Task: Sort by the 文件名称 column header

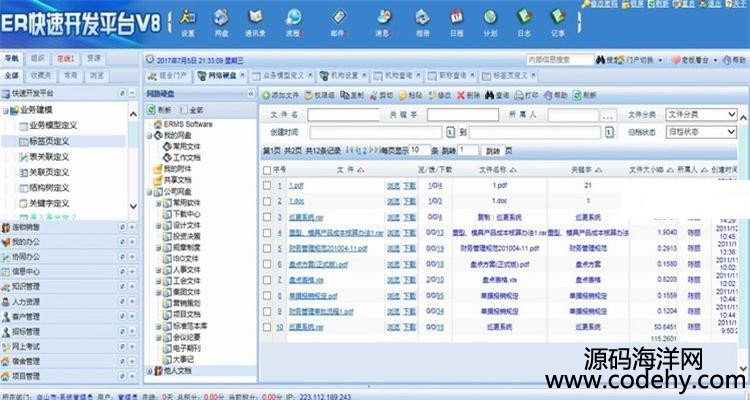Action: tap(497, 170)
